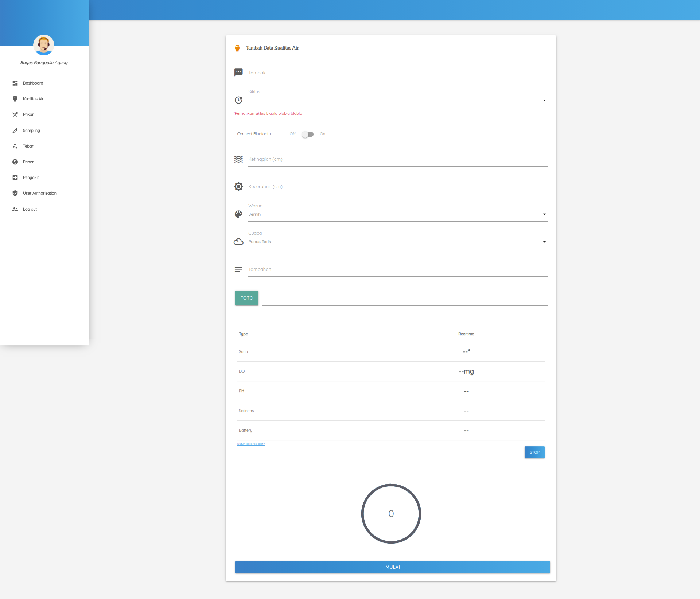Click the Pakan fork and knife icon
This screenshot has width=700, height=599.
[x=15, y=114]
